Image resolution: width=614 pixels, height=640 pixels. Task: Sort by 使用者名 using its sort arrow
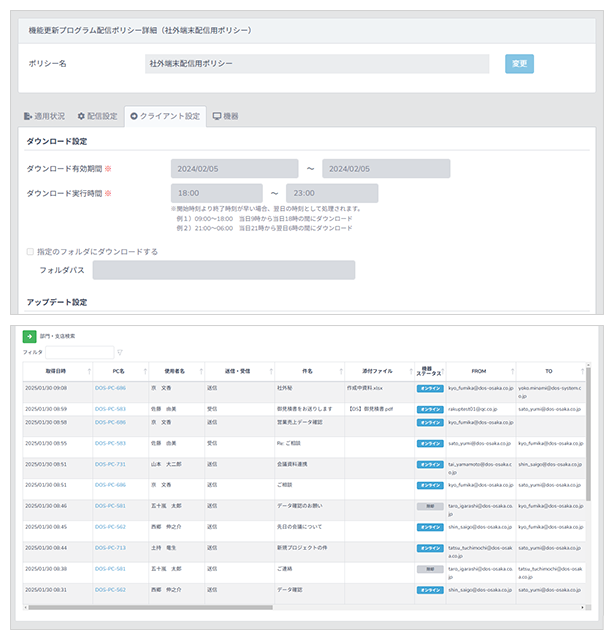click(201, 371)
